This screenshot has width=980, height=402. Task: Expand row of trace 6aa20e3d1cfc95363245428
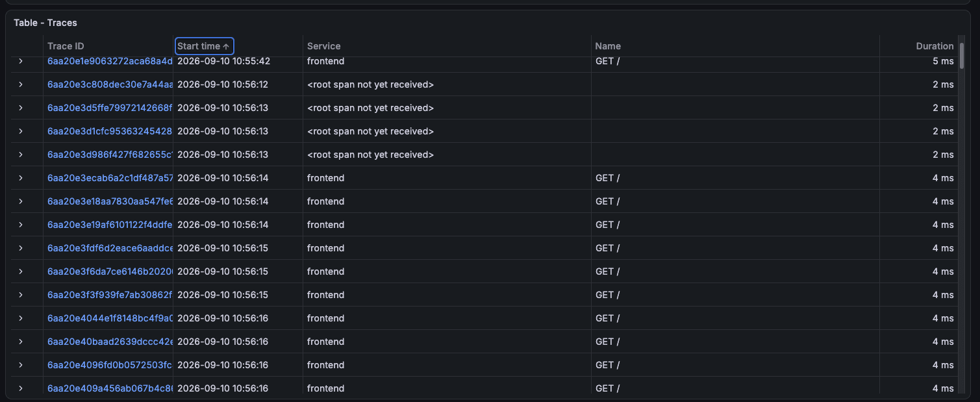click(21, 131)
